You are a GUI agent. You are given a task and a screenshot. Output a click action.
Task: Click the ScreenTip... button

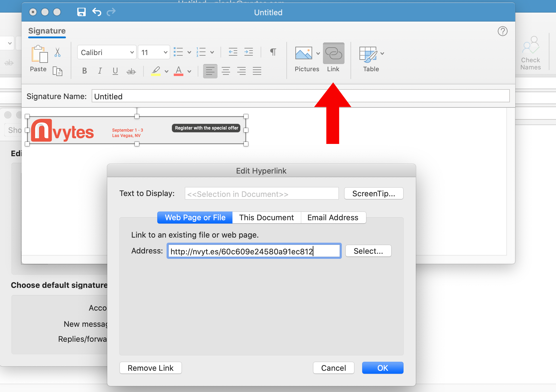[x=374, y=194]
